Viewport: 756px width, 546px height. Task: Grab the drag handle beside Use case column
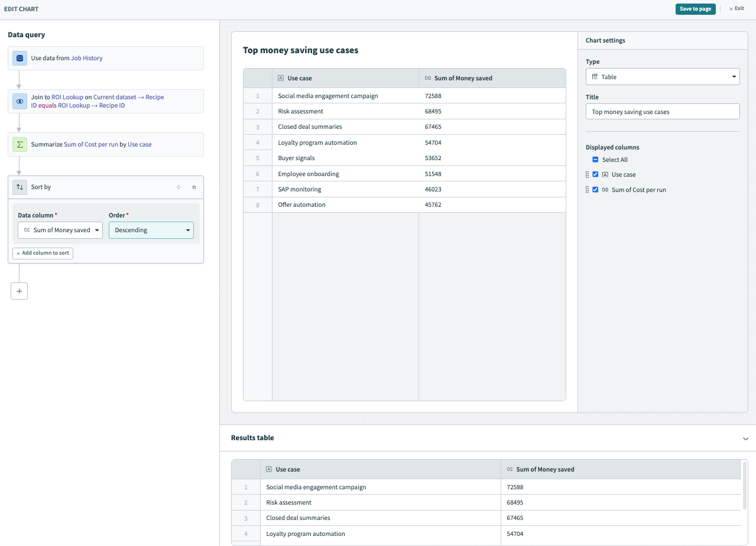tap(587, 174)
